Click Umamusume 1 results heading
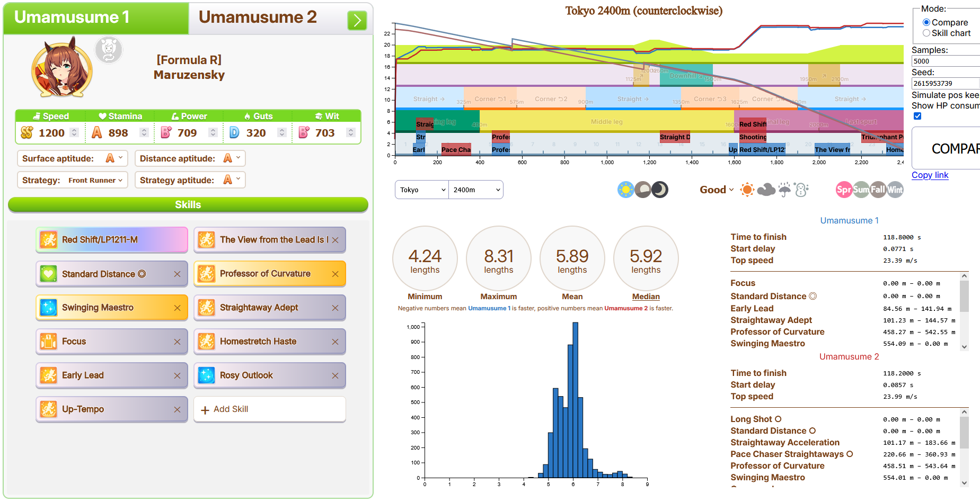 (x=850, y=220)
